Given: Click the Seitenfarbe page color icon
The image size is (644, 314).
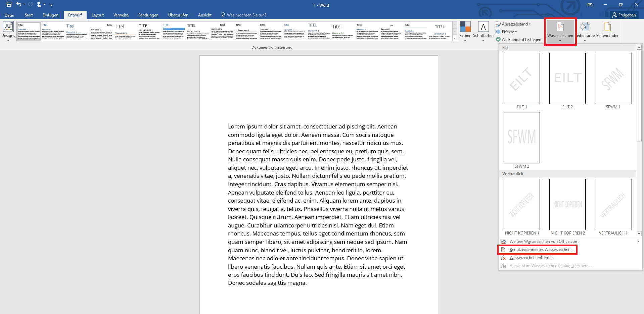Looking at the screenshot, I should click(585, 27).
